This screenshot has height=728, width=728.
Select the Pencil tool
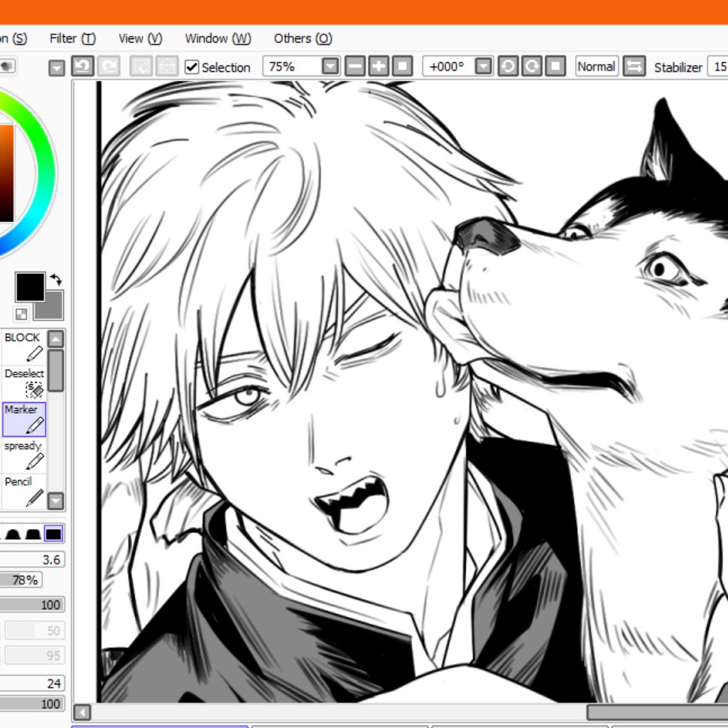pos(24,492)
